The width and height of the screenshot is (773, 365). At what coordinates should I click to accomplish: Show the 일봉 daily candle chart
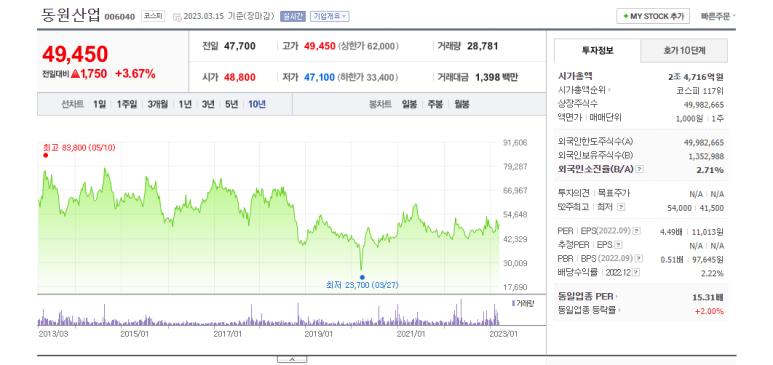(x=409, y=104)
